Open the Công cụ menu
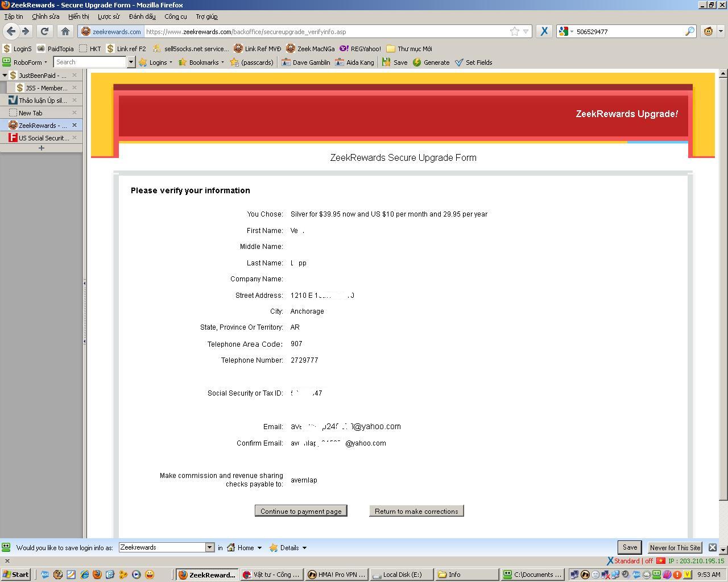 (x=176, y=16)
